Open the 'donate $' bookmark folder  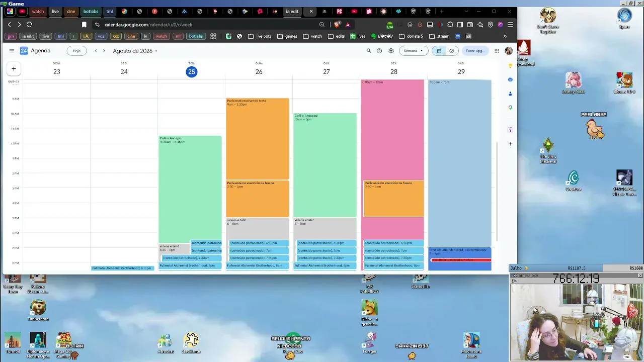(411, 36)
